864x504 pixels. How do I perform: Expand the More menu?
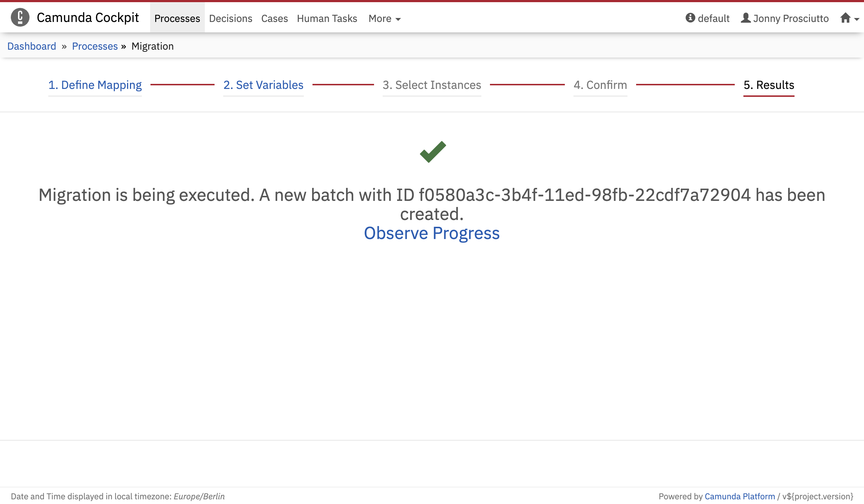coord(384,18)
